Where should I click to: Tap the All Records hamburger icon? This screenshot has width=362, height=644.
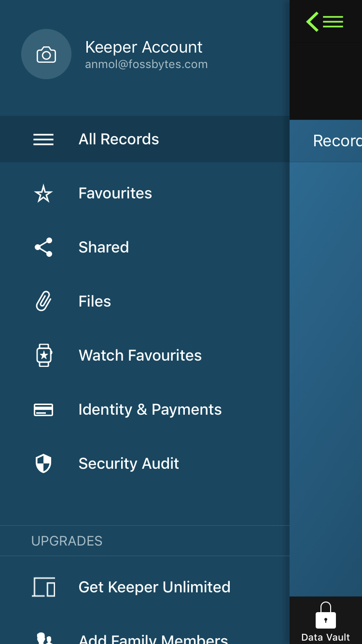click(x=43, y=140)
